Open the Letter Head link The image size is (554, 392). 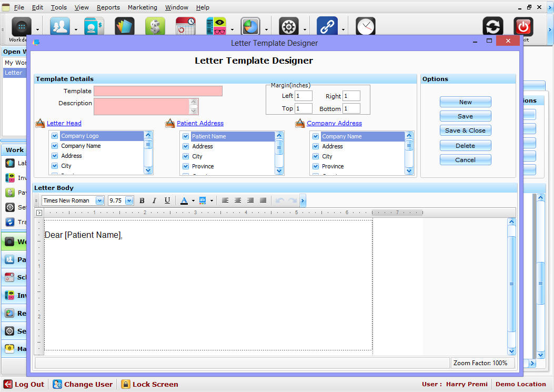pyautogui.click(x=64, y=123)
